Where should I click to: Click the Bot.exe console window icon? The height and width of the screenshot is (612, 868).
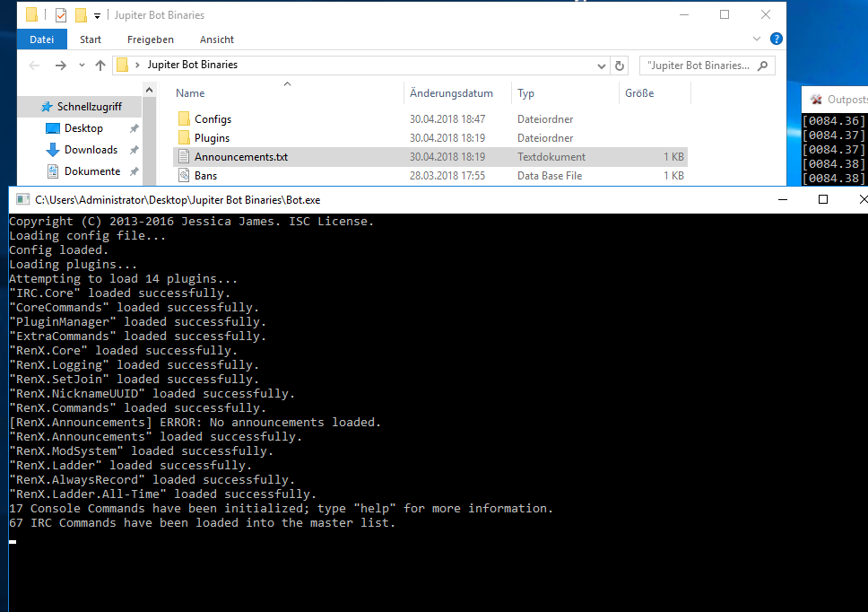[22, 199]
